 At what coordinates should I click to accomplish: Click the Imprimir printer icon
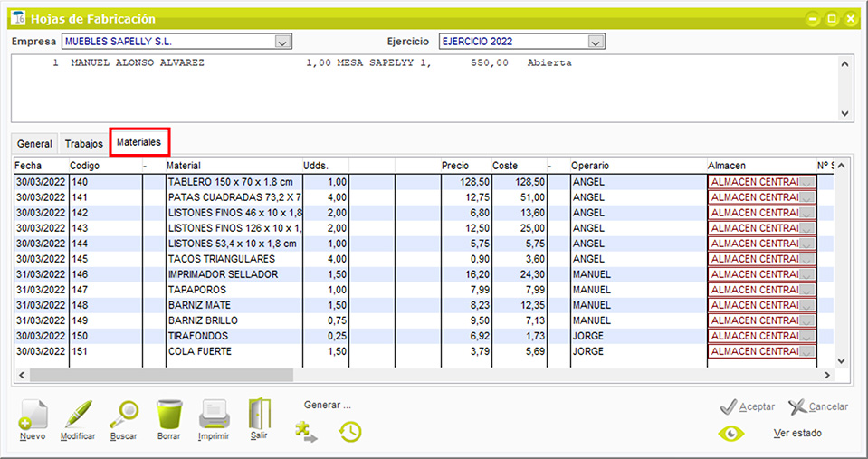(215, 414)
